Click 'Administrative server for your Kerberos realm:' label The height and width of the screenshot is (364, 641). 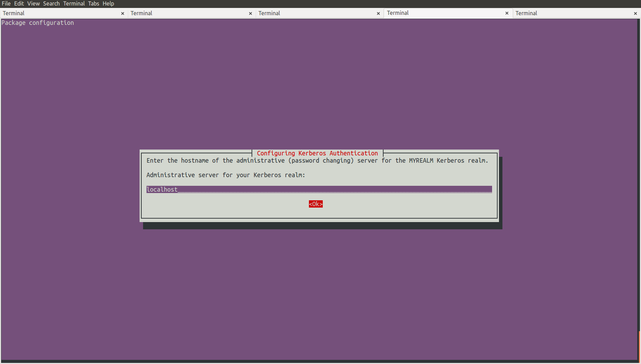(226, 175)
